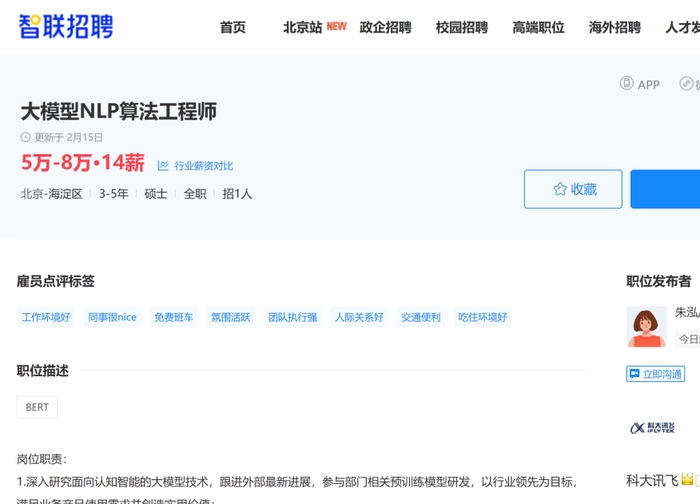
Task: Click the iFLYTEK company logo
Action: point(652,427)
